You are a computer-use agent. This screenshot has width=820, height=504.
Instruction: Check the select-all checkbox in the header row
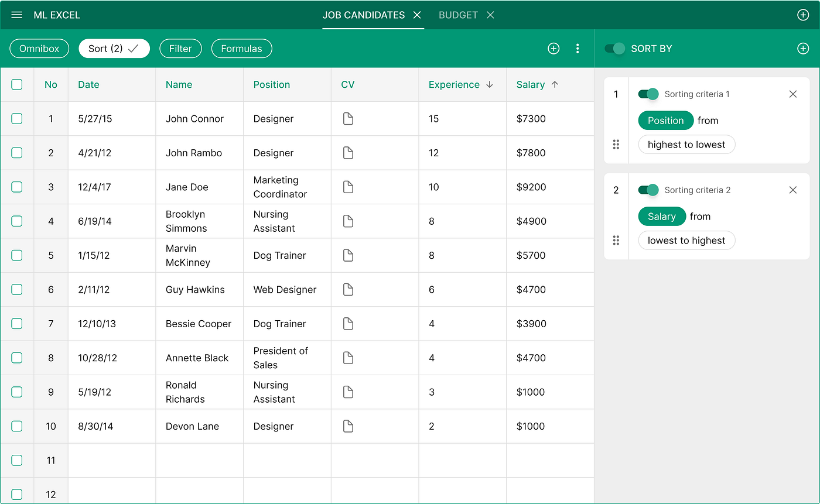pyautogui.click(x=17, y=84)
